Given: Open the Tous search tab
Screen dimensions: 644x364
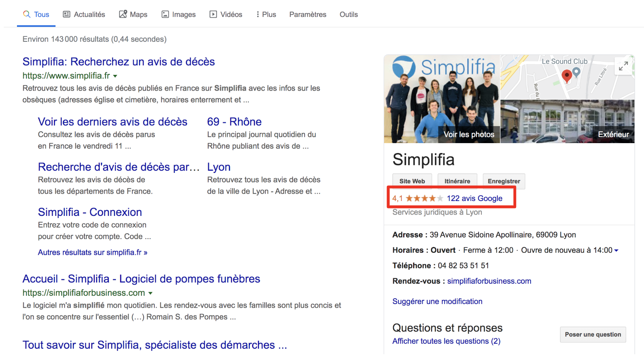Looking at the screenshot, I should (36, 14).
